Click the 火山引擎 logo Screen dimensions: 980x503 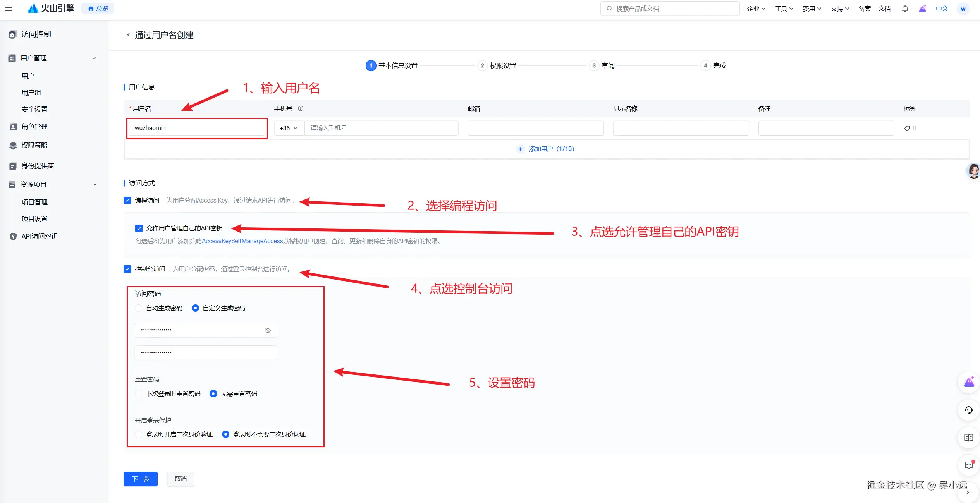point(51,8)
